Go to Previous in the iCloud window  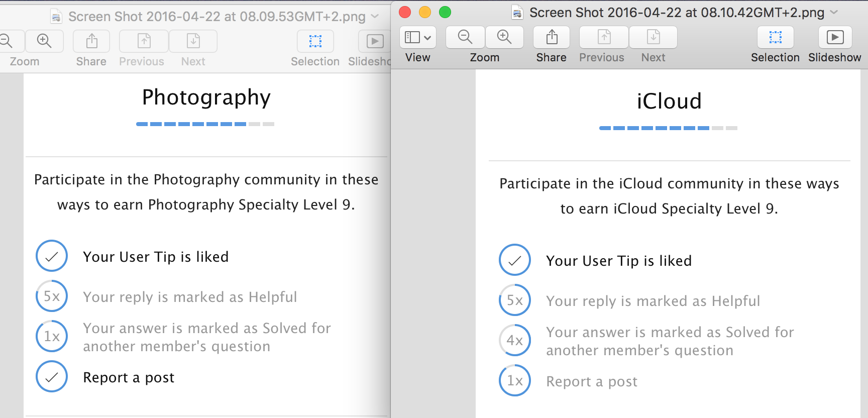(604, 37)
